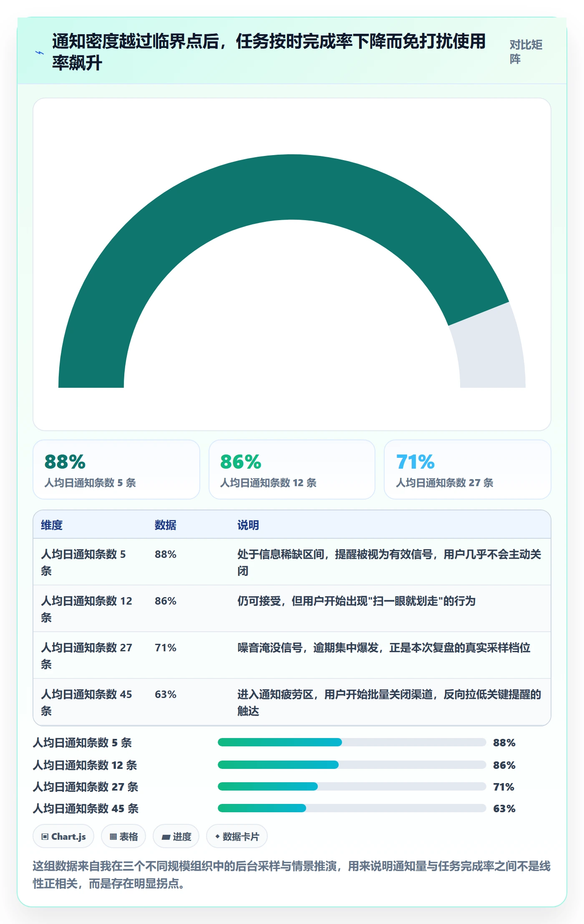This screenshot has height=924, width=584.
Task: Click the table 维度 cell 人均日通知条数 45 条
Action: [x=86, y=703]
